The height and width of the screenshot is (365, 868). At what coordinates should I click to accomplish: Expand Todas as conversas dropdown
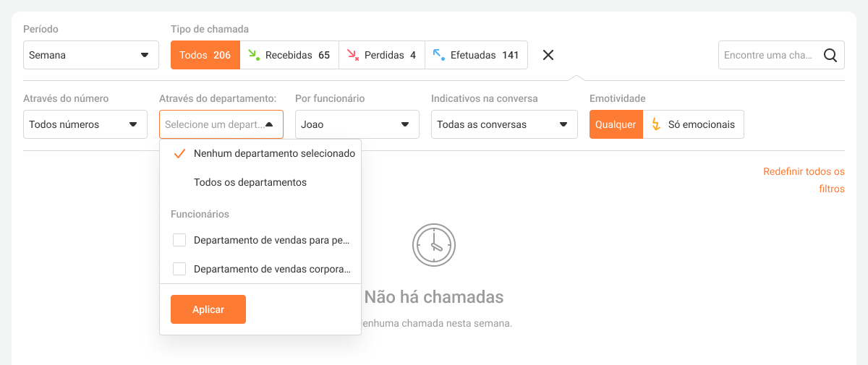(x=503, y=124)
